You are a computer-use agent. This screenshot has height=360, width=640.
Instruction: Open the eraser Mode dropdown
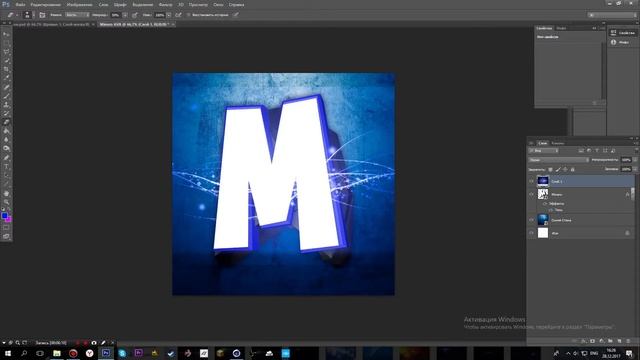coord(77,15)
